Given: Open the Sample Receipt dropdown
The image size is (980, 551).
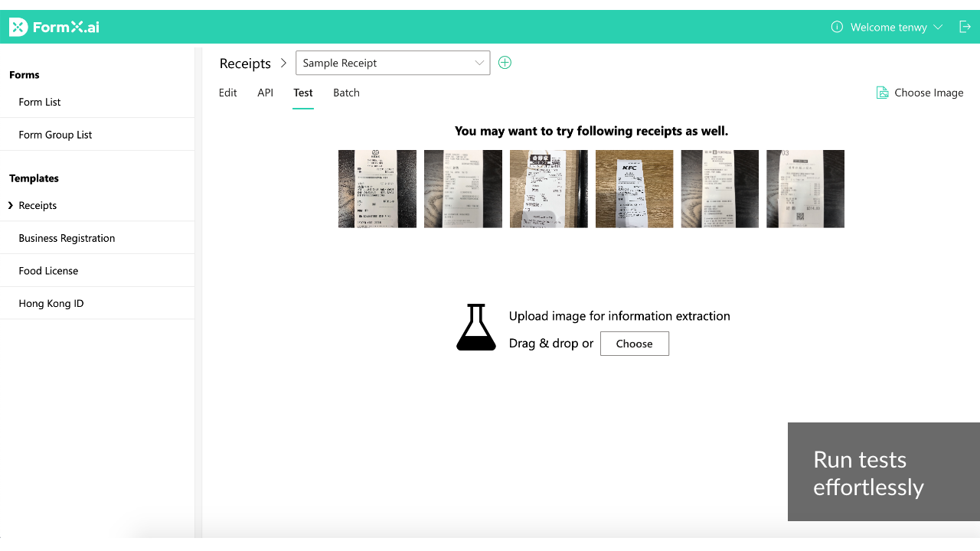Looking at the screenshot, I should [x=393, y=63].
